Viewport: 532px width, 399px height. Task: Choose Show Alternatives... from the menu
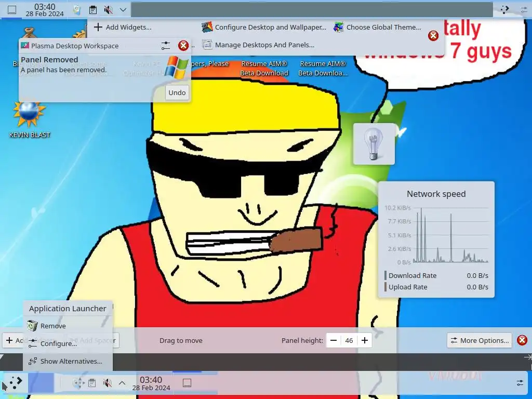[68, 361]
